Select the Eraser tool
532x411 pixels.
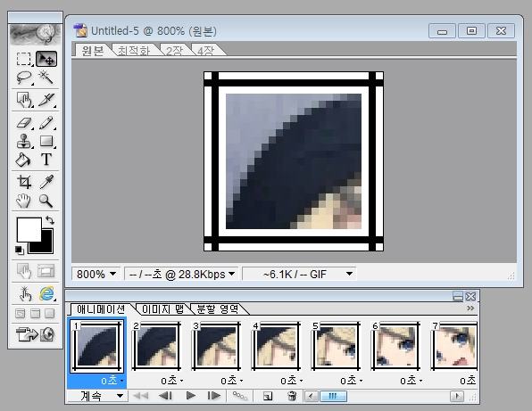tap(24, 122)
